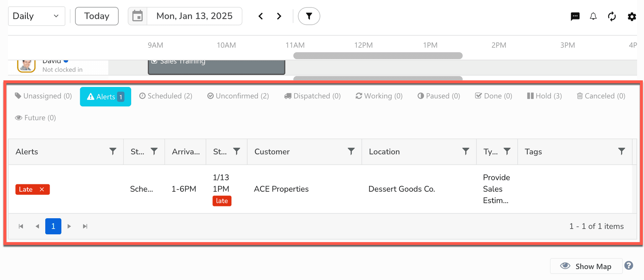Click the Sche... status cell

[142, 189]
